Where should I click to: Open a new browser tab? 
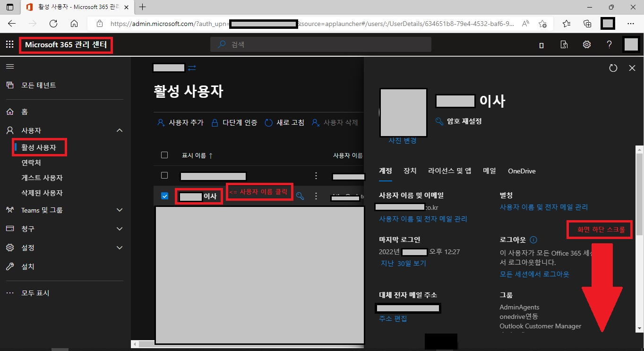click(142, 7)
